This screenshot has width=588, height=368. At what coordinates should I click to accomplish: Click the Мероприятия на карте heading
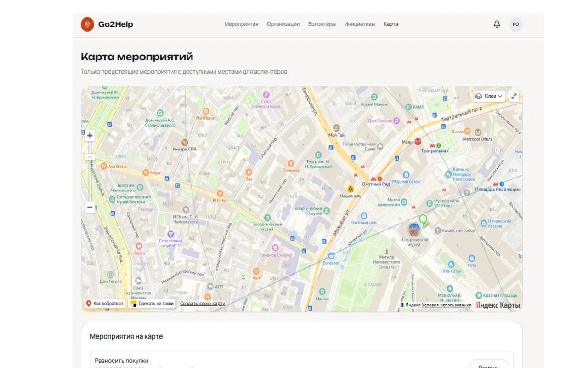coord(126,336)
